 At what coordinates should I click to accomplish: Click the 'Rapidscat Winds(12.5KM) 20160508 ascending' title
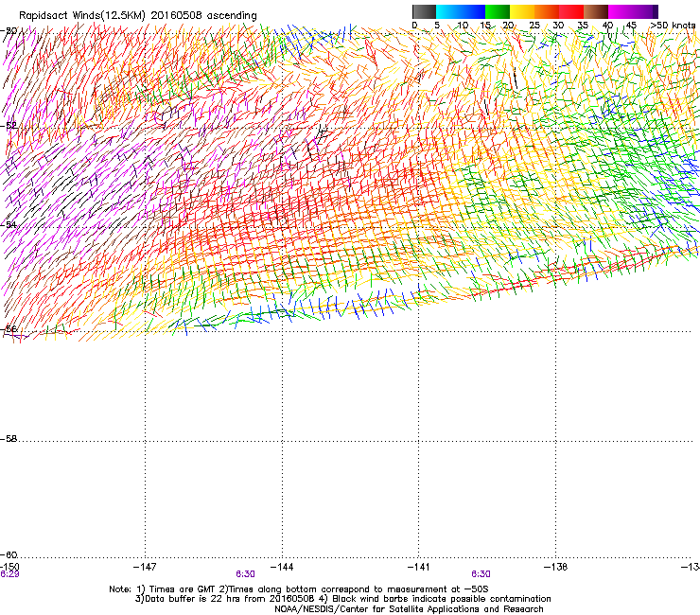(137, 16)
